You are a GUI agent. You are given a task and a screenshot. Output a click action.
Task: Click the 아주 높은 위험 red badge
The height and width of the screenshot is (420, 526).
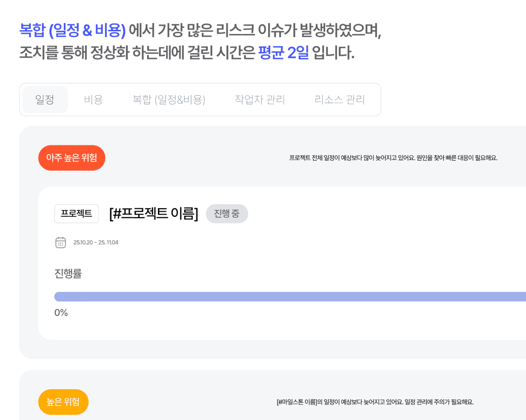point(72,157)
